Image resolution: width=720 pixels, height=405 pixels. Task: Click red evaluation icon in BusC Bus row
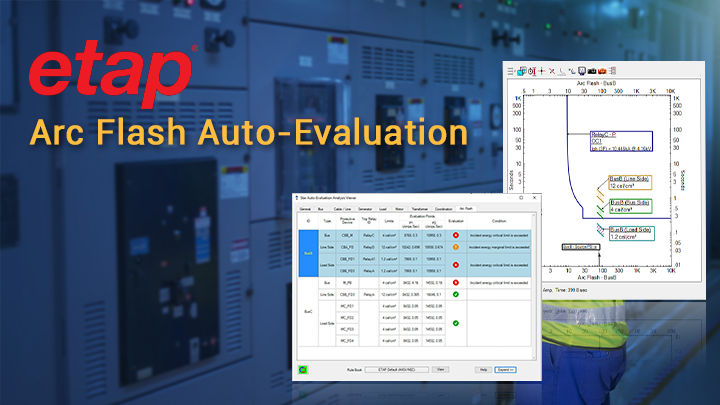pos(456,283)
